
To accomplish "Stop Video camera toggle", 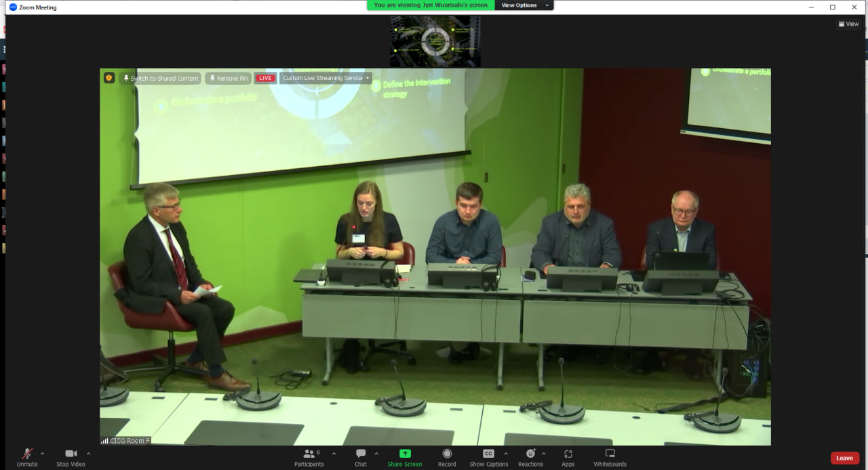I will 71,457.
